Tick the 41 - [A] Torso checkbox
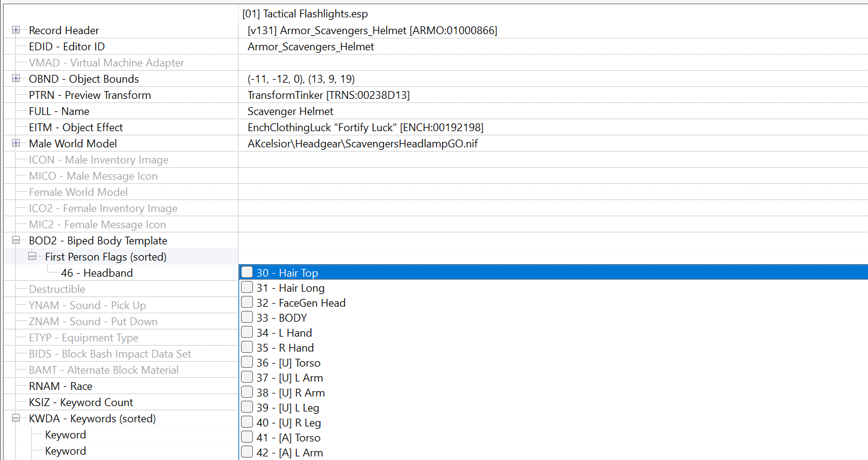The image size is (868, 460). click(x=247, y=437)
